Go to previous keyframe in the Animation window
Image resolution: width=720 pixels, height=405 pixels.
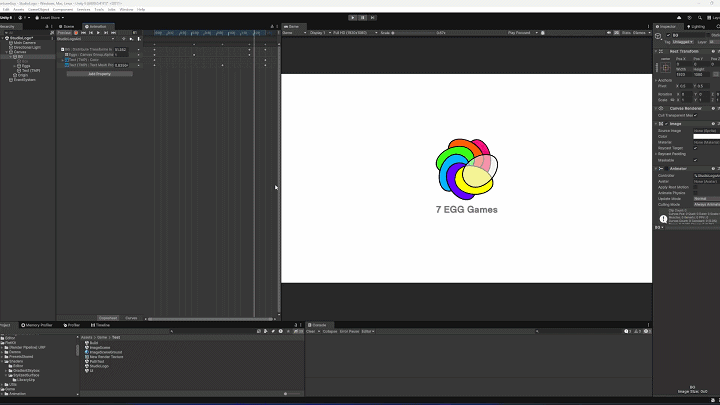tap(91, 33)
